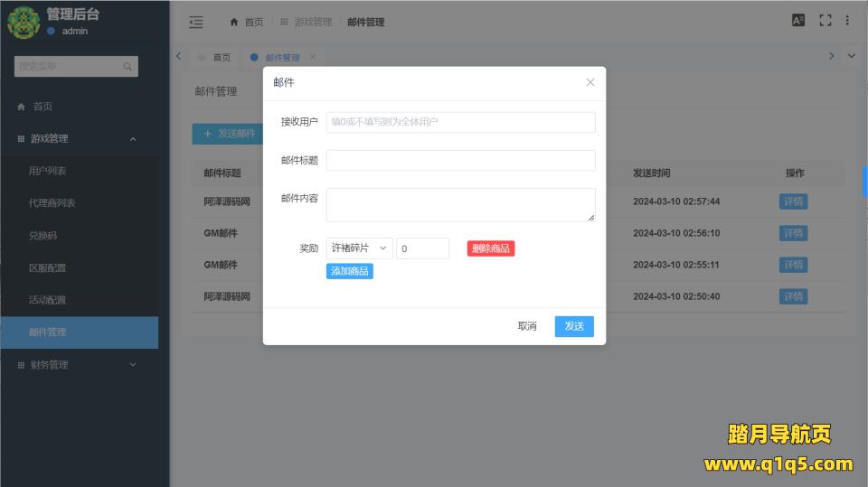Viewport: 868px width, 487px height.
Task: Click the sidebar collapse hamburger icon
Action: click(195, 22)
